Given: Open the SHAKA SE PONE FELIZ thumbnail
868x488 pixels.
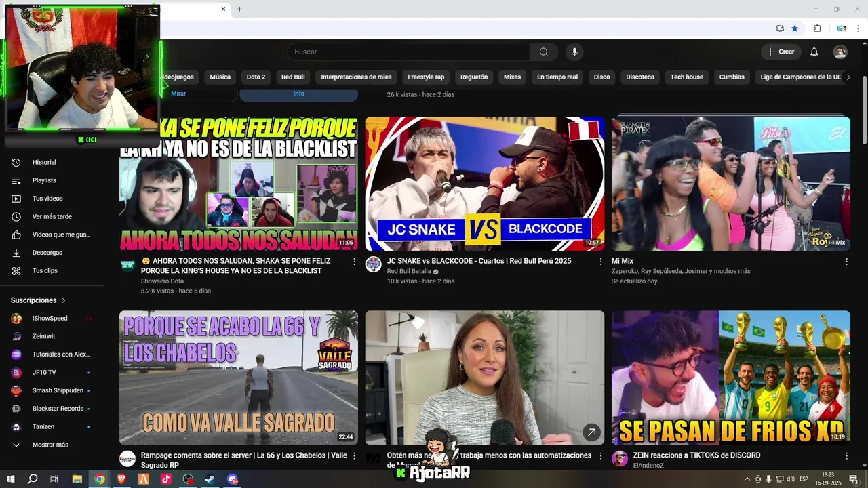Looking at the screenshot, I should click(x=239, y=184).
